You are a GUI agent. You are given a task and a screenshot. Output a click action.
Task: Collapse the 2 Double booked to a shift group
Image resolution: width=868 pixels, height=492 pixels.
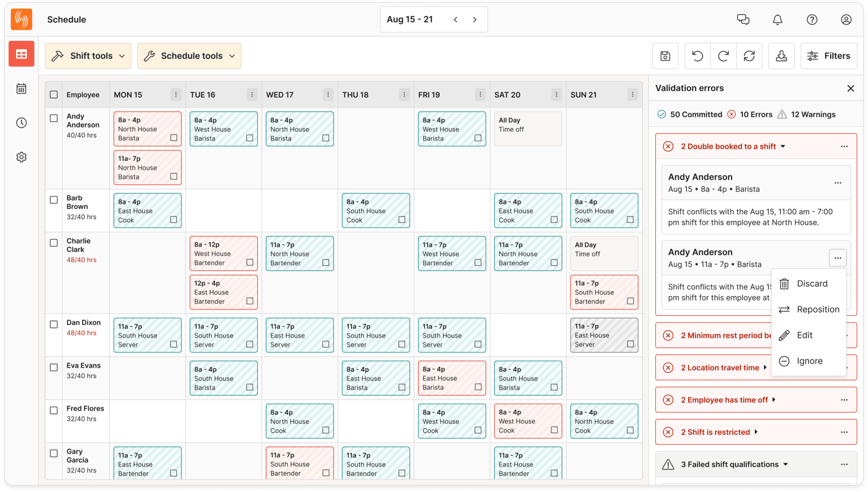733,147
